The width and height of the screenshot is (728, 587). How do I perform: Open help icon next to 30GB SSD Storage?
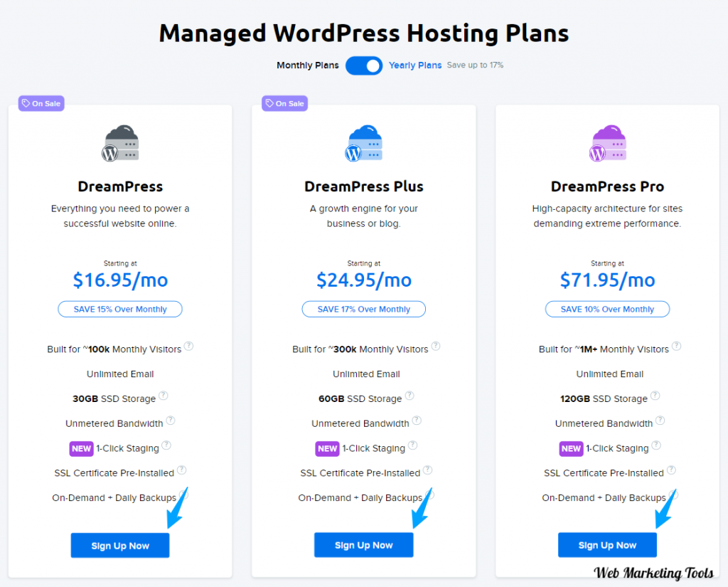pos(163,396)
